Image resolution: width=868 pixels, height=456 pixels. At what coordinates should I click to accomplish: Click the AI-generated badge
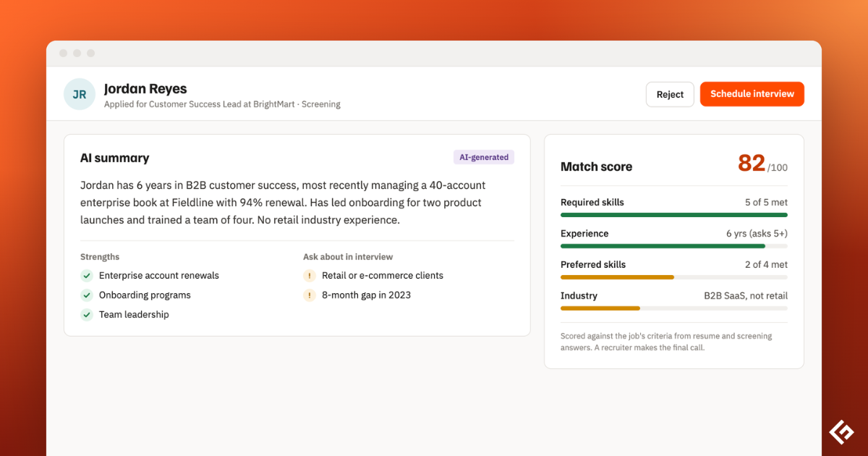[x=483, y=157]
